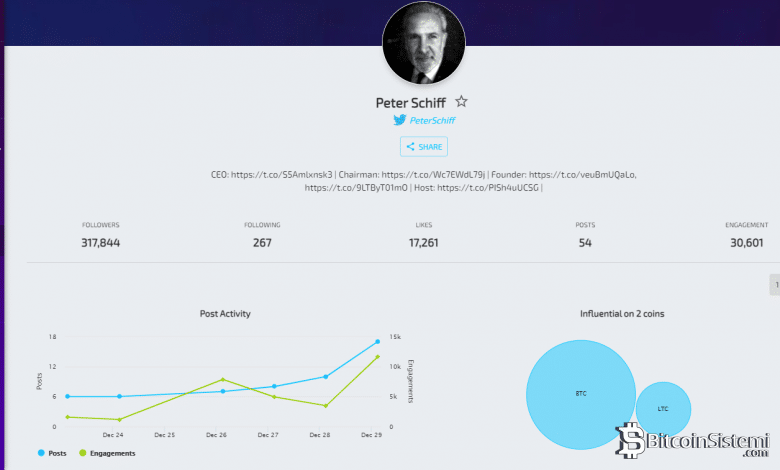Click the Likes stat 17,261
Image resolution: width=780 pixels, height=470 pixels.
point(424,242)
